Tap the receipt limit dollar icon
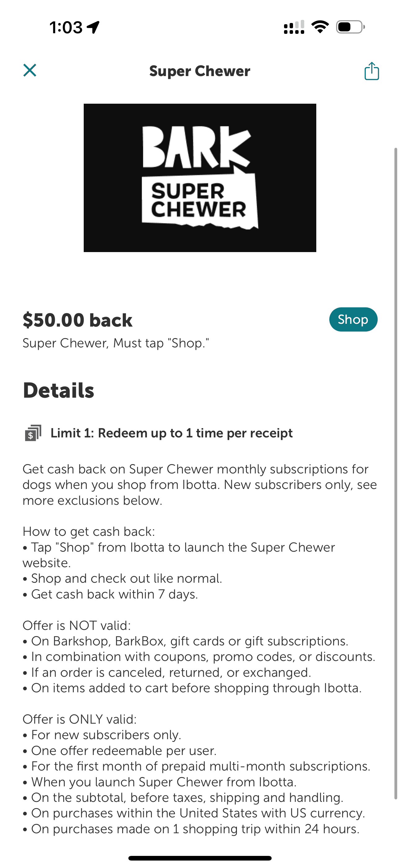 33,433
